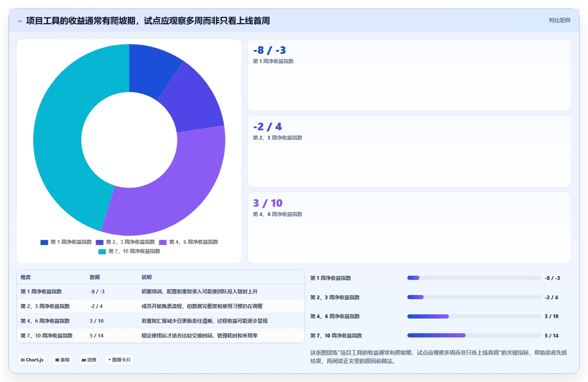The image size is (588, 382).
Task: Click progress value 5 / 14
Action: (551, 336)
